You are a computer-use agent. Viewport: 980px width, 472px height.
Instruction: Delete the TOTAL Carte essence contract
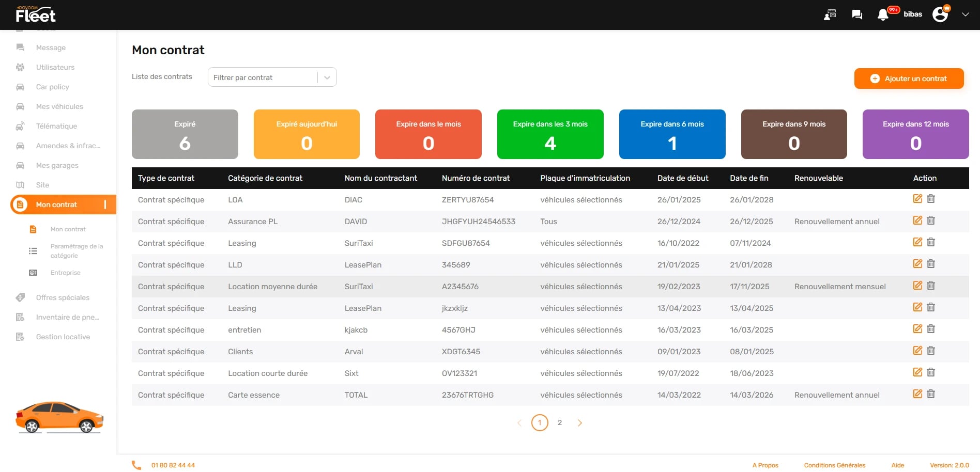click(931, 394)
